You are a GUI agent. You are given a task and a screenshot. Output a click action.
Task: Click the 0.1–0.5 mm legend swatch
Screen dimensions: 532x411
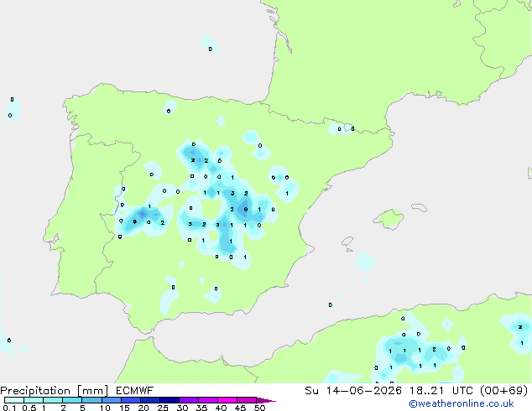[14, 400]
